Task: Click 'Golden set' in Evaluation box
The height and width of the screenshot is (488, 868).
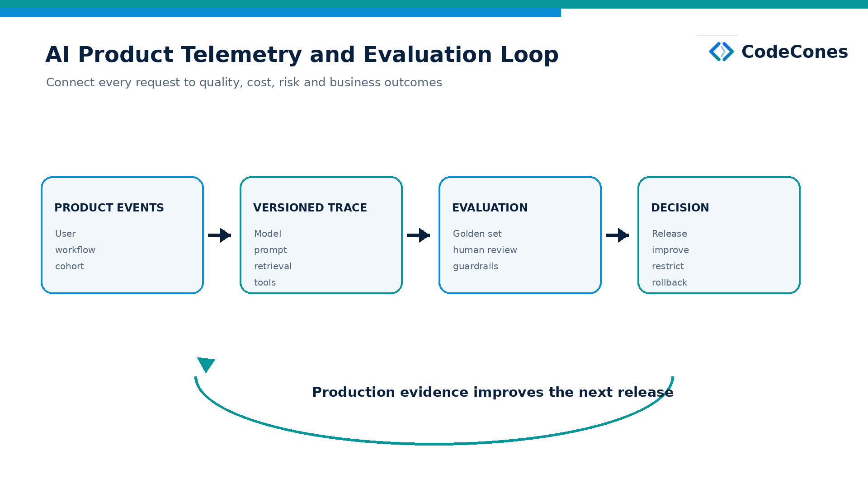Action: tap(477, 234)
